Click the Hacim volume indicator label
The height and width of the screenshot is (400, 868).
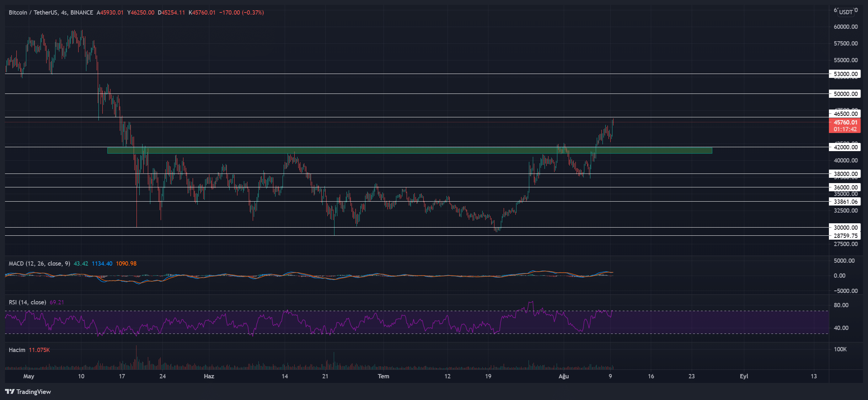tap(17, 350)
